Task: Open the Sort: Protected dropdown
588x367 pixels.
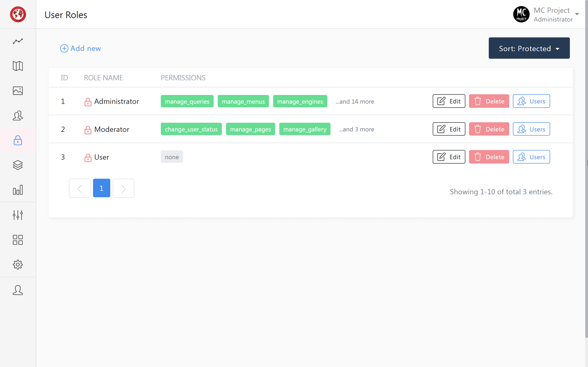Action: [529, 48]
